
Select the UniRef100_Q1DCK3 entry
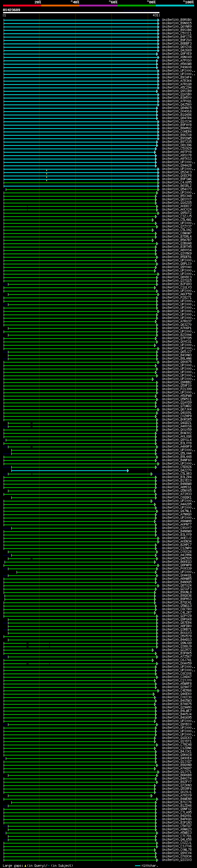click(177, 737)
